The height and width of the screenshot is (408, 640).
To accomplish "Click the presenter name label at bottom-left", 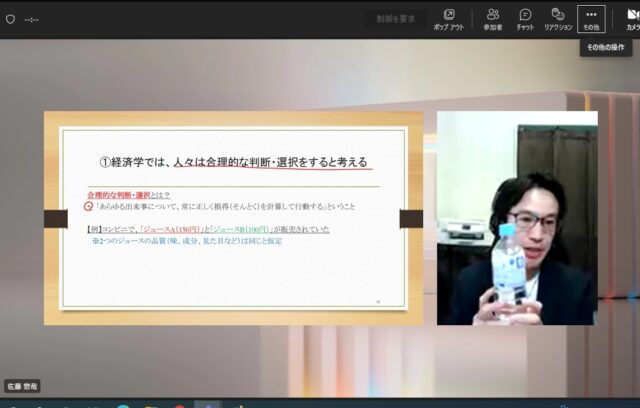I will [22, 386].
